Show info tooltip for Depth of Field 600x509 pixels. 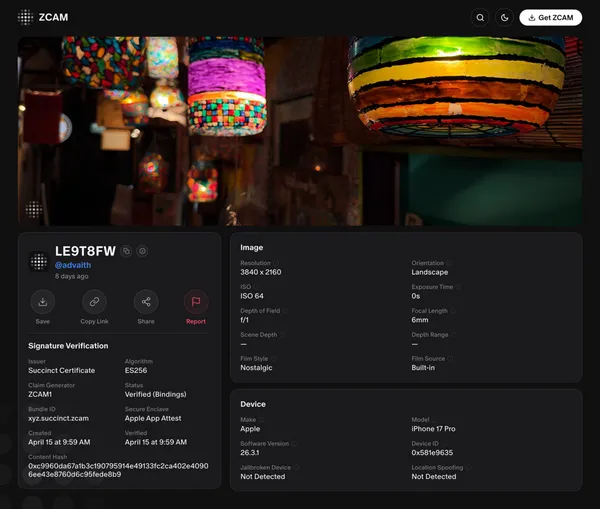[x=286, y=311]
